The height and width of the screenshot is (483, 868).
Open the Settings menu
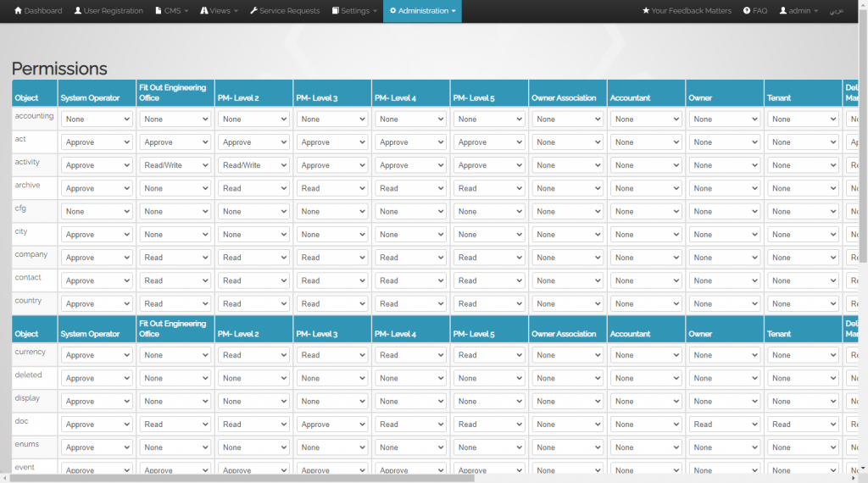(x=354, y=11)
